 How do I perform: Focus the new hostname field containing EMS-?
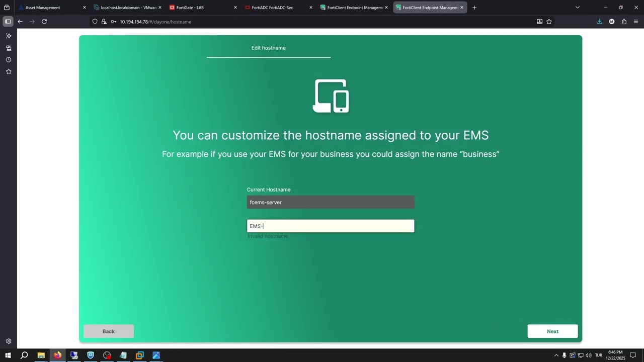pos(331,226)
